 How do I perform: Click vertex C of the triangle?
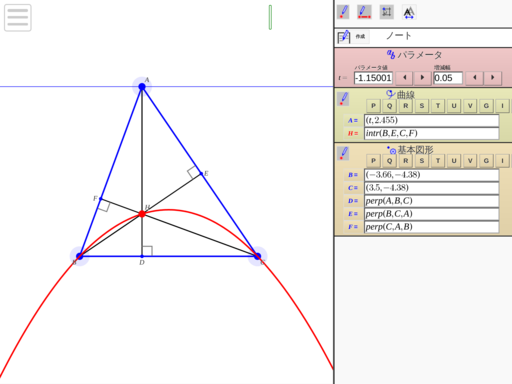257,256
